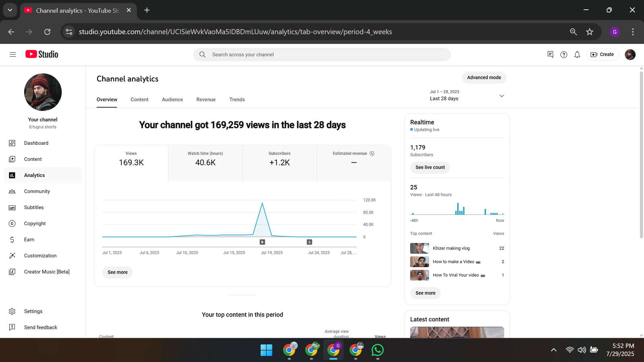Open the Chrome three-dot menu
This screenshot has width=644, height=362.
pyautogui.click(x=633, y=32)
